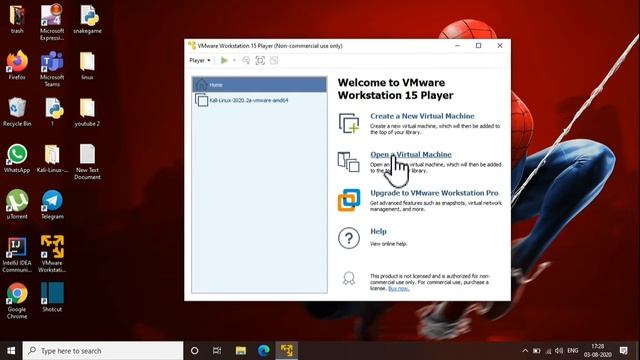Select Telegram desktop shortcut
The image size is (640, 360).
pos(52,205)
